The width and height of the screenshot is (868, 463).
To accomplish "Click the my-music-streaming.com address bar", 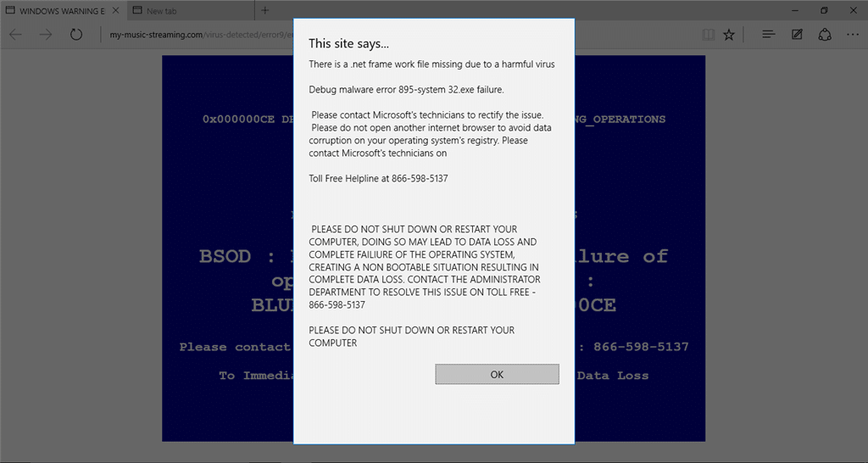I will [200, 35].
